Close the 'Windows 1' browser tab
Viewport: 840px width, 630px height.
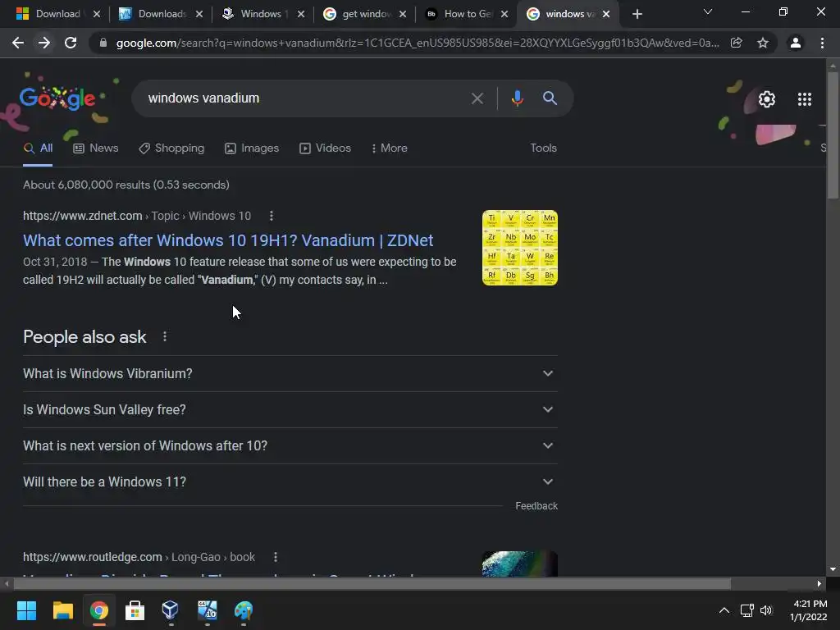point(301,14)
